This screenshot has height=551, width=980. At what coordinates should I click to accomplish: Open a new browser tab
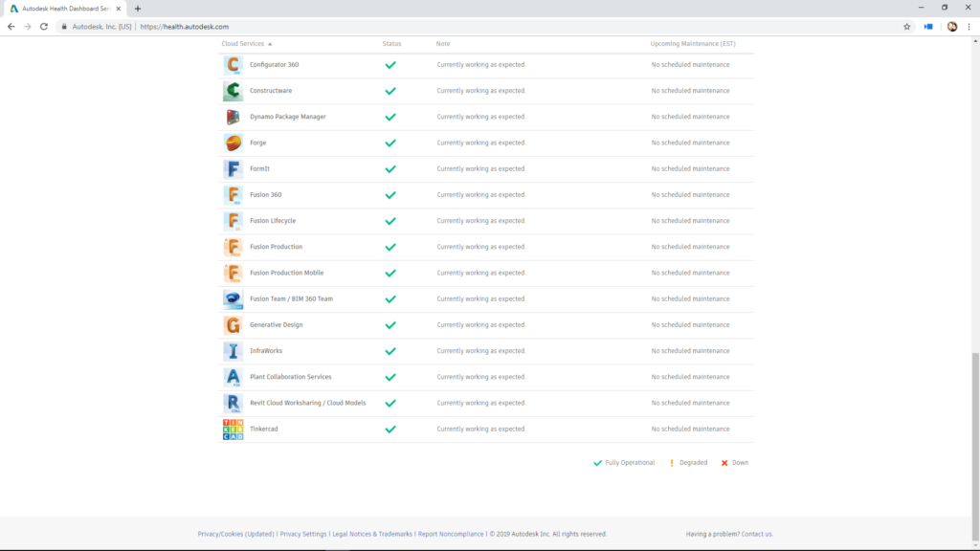(x=138, y=9)
